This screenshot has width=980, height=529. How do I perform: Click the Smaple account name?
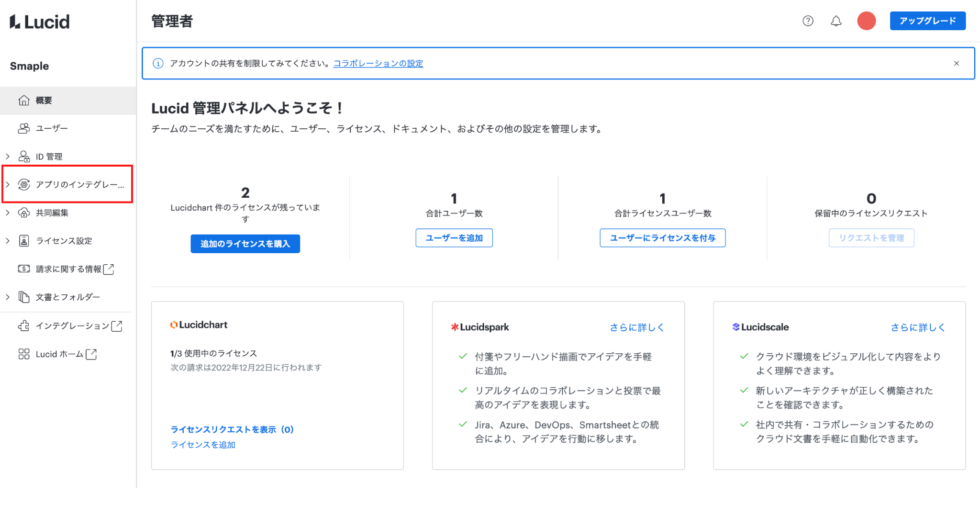coord(29,66)
